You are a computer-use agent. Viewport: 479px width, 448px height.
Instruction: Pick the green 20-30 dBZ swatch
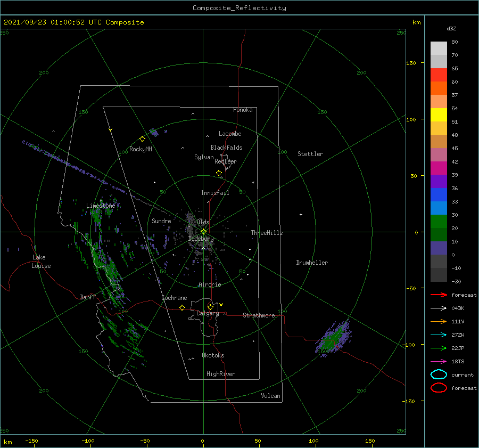[439, 222]
